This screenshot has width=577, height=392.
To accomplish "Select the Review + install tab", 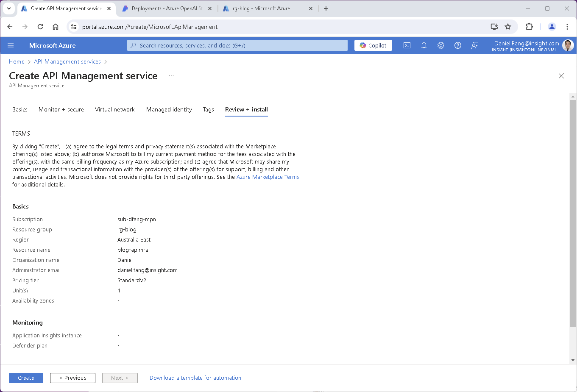I will [x=246, y=109].
